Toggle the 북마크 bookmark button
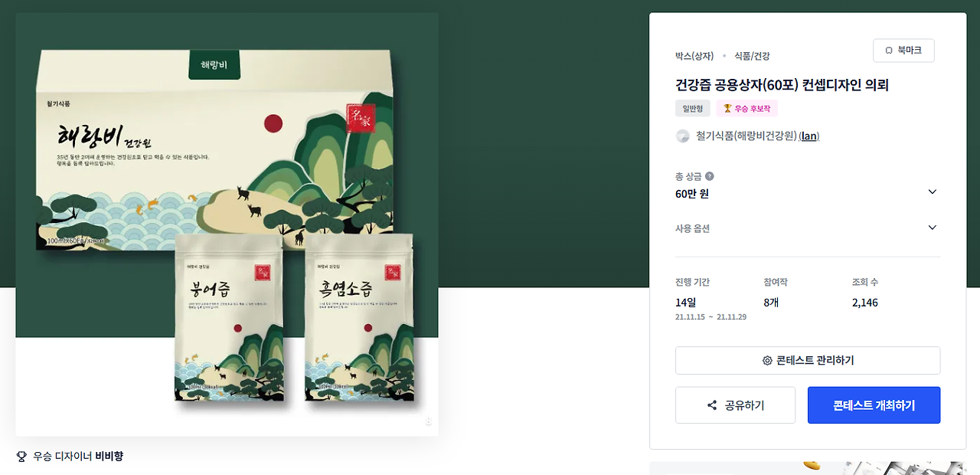Viewport: 980px width, 475px height. (x=903, y=51)
